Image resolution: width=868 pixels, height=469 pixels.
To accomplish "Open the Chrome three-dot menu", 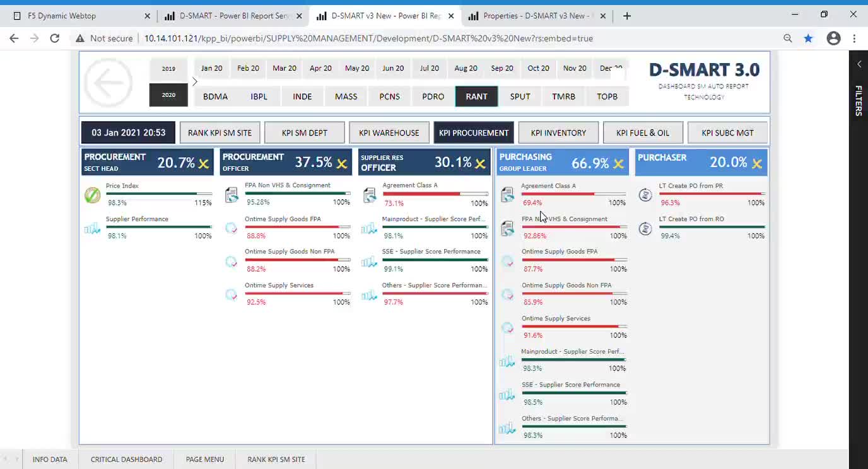I will coord(854,38).
